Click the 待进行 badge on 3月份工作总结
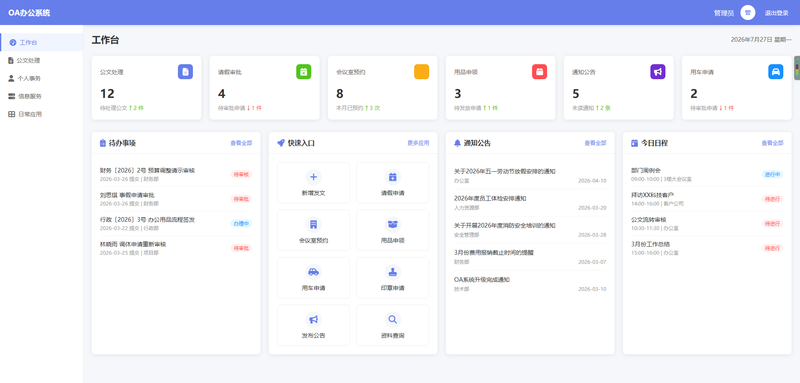Viewport: 800px width, 383px height. point(772,248)
